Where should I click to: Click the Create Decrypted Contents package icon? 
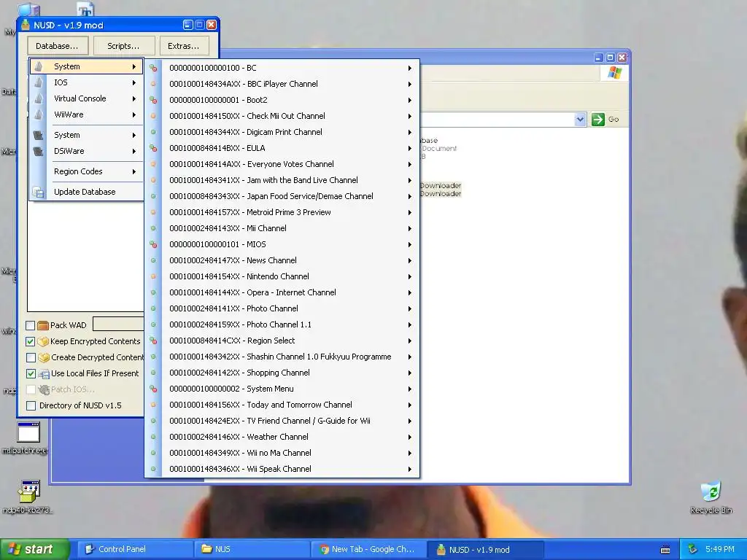43,357
